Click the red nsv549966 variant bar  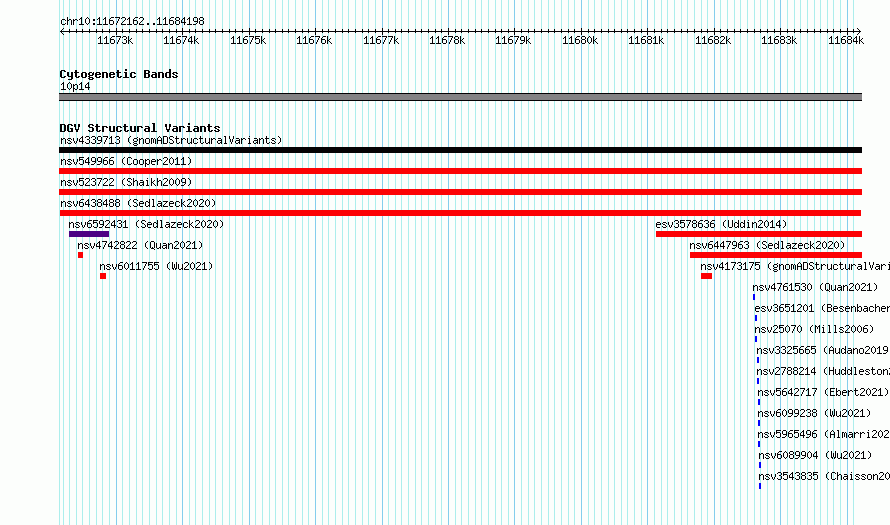[460, 171]
